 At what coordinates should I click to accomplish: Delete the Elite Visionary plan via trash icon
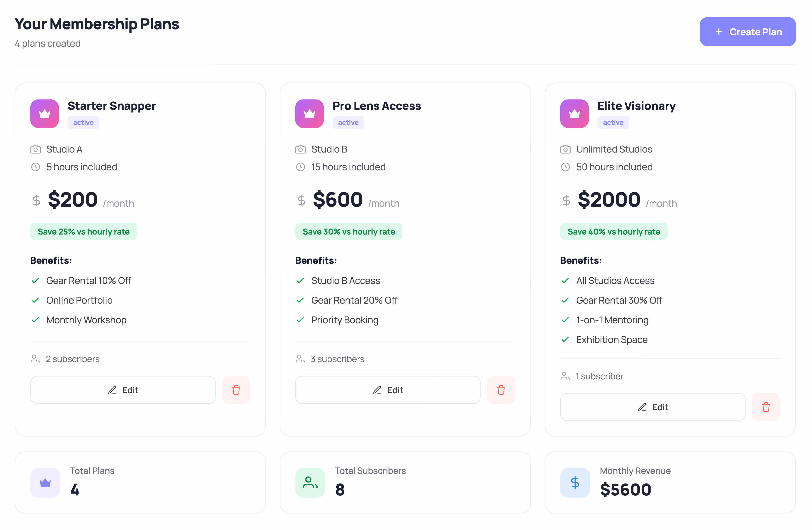766,407
